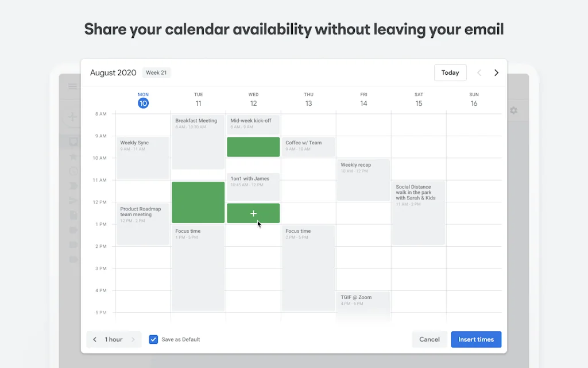This screenshot has width=588, height=368.
Task: Go to the previous week arrow
Action: click(479, 73)
